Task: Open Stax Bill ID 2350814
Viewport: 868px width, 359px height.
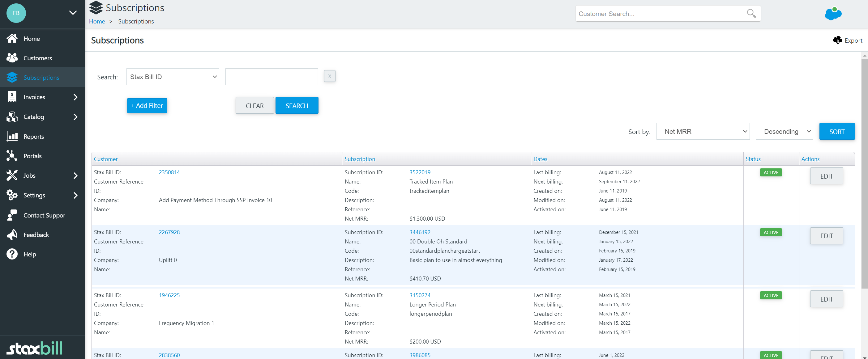Action: tap(169, 172)
